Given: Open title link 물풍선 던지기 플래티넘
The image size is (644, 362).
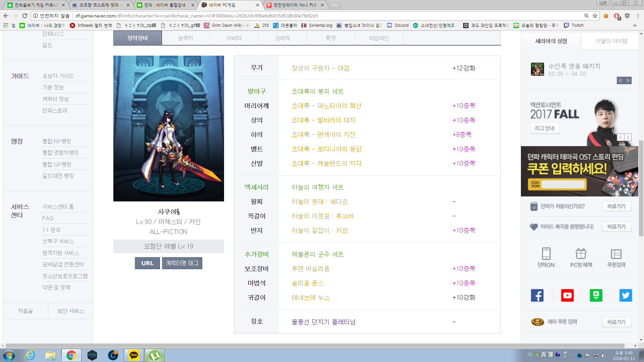Looking at the screenshot, I should pyautogui.click(x=324, y=322).
